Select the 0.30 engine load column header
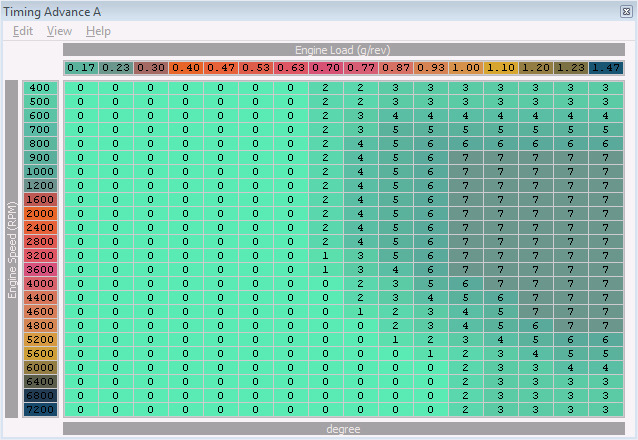638x440 pixels. (x=151, y=68)
